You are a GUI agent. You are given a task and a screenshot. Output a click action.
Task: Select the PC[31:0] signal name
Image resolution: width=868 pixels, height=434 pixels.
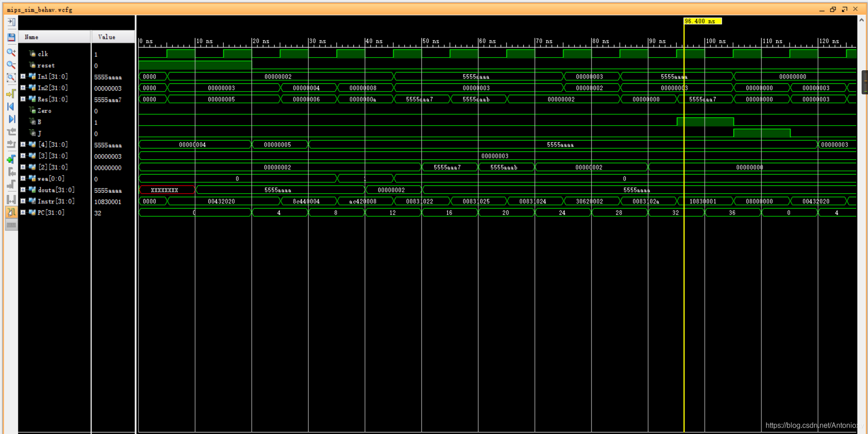(x=51, y=213)
